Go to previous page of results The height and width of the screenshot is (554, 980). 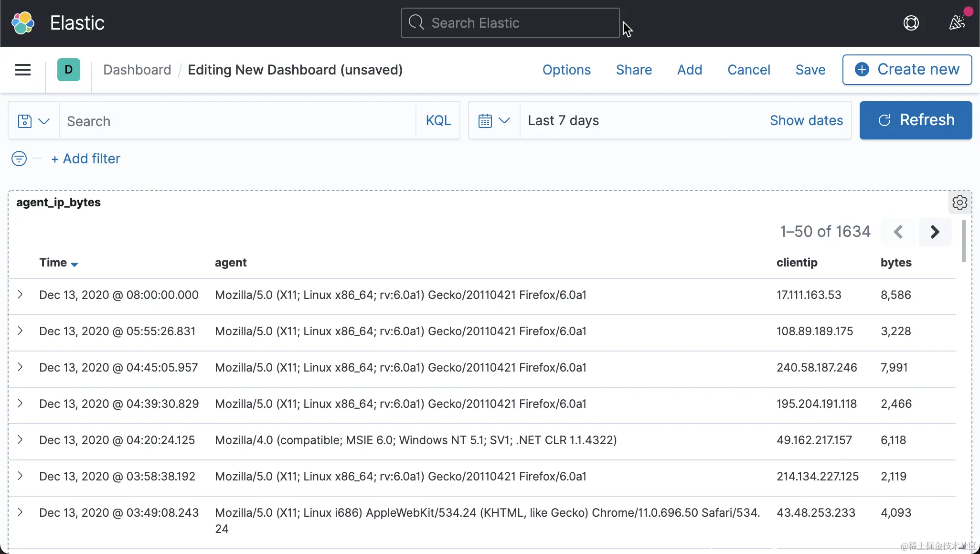click(x=898, y=232)
